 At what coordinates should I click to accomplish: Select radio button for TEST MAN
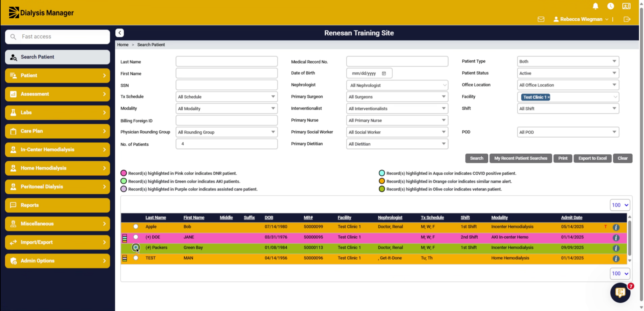click(136, 258)
